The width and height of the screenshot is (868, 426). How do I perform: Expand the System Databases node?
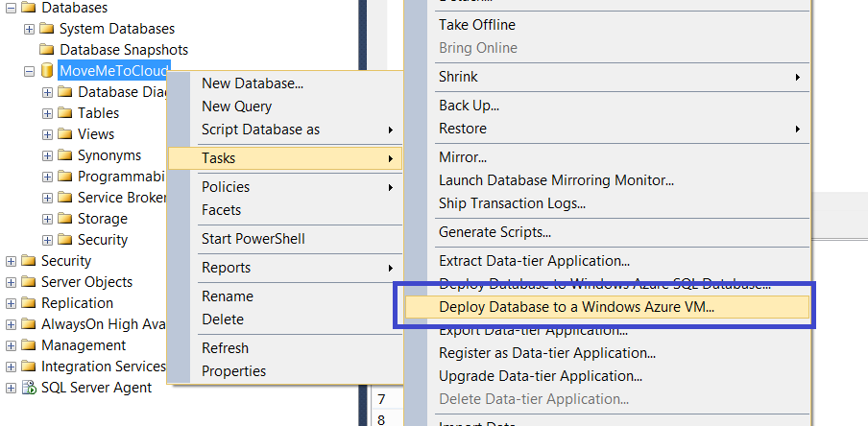pos(29,29)
